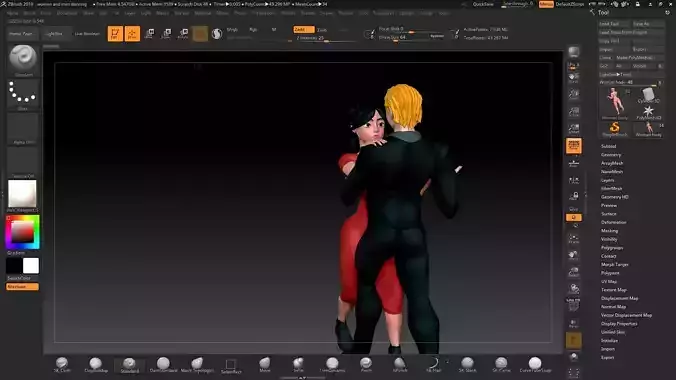Viewport: 676px width, 380px height.
Task: Select the SelectRect brush
Action: click(231, 365)
